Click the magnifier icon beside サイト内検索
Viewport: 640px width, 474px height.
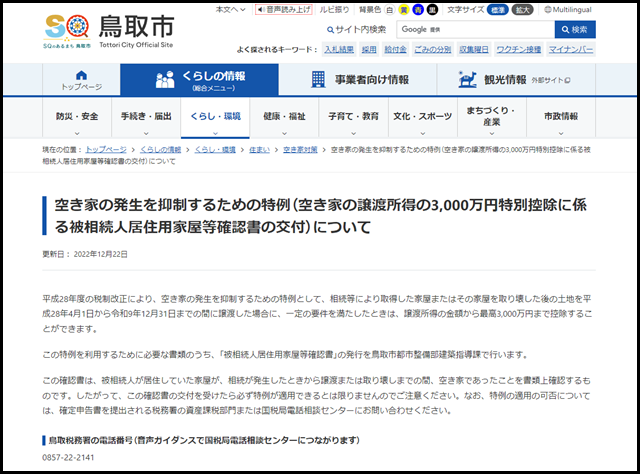pyautogui.click(x=330, y=30)
